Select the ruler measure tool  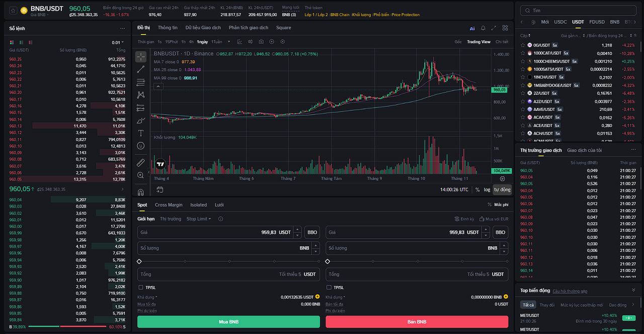pyautogui.click(x=140, y=163)
